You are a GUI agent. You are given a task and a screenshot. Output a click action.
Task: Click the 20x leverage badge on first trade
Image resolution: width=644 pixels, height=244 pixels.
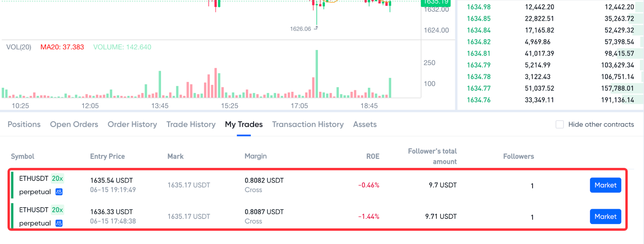[x=57, y=178]
